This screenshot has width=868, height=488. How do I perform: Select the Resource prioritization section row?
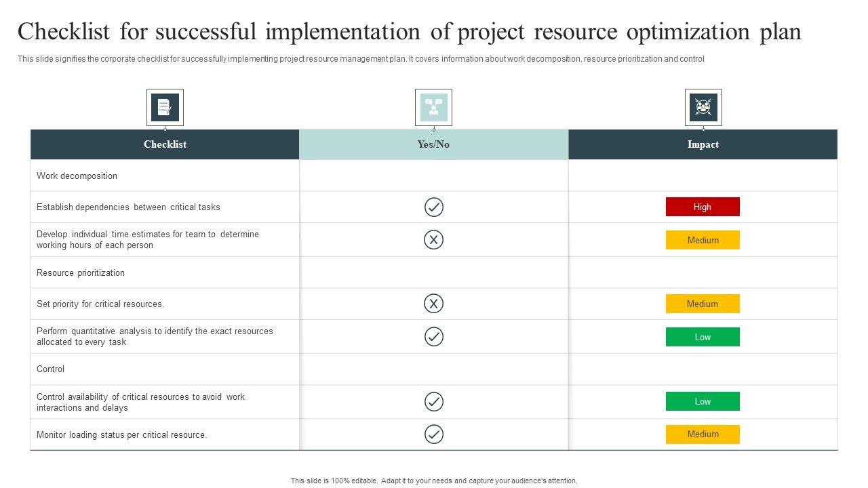pyautogui.click(x=81, y=273)
